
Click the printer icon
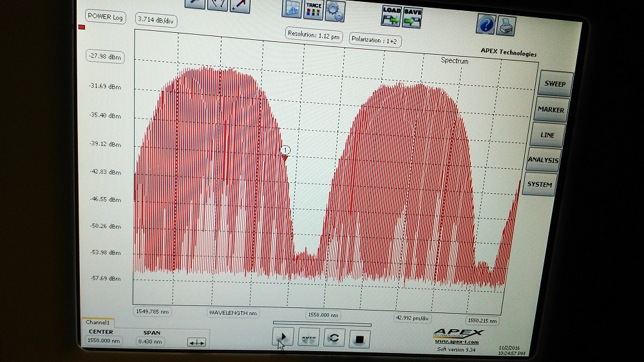[507, 26]
